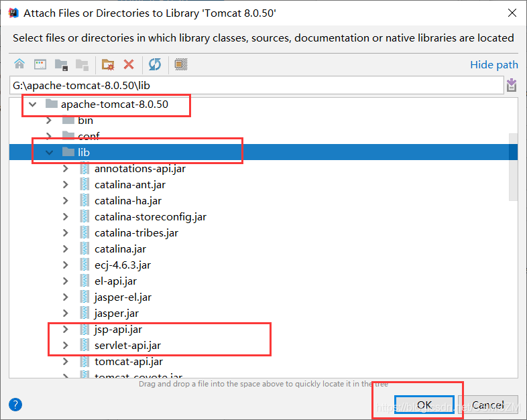
Task: Expand el-api.jar chevron
Action: 66,281
